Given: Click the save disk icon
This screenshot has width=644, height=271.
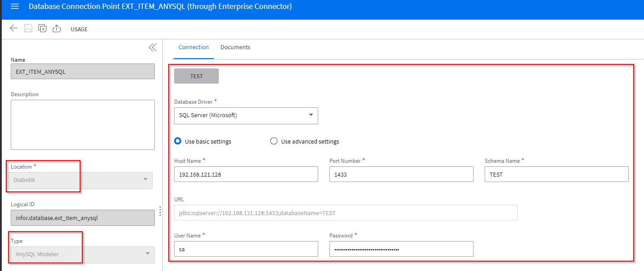Looking at the screenshot, I should [28, 29].
